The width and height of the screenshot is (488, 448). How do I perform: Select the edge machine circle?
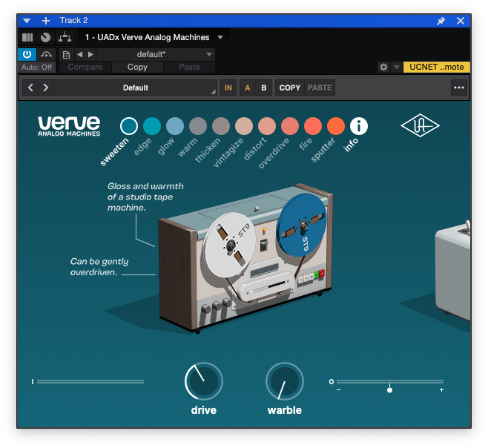tap(152, 126)
